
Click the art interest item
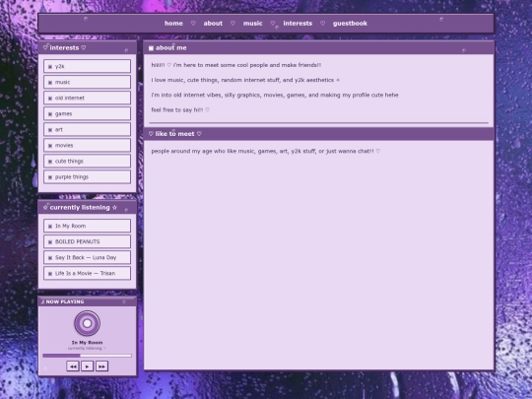[88, 130]
